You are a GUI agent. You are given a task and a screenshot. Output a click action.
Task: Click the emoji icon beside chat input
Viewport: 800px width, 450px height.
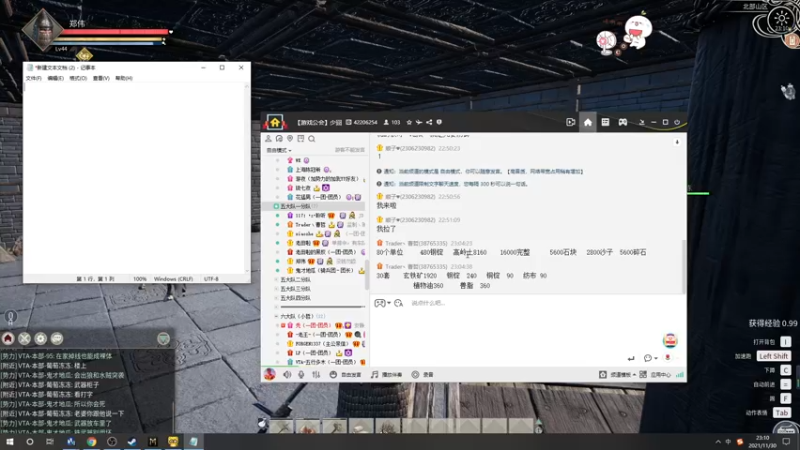point(398,303)
